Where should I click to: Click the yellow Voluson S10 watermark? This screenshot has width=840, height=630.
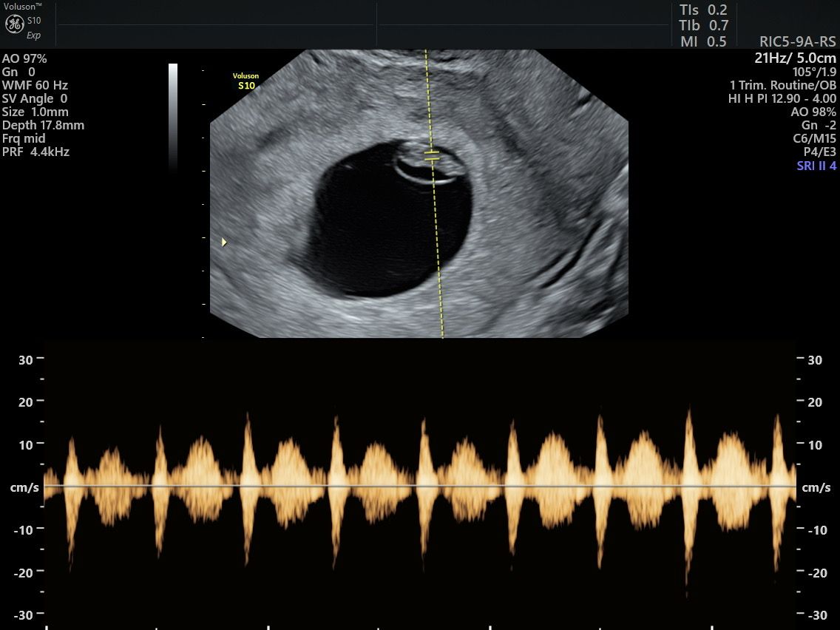(x=244, y=81)
